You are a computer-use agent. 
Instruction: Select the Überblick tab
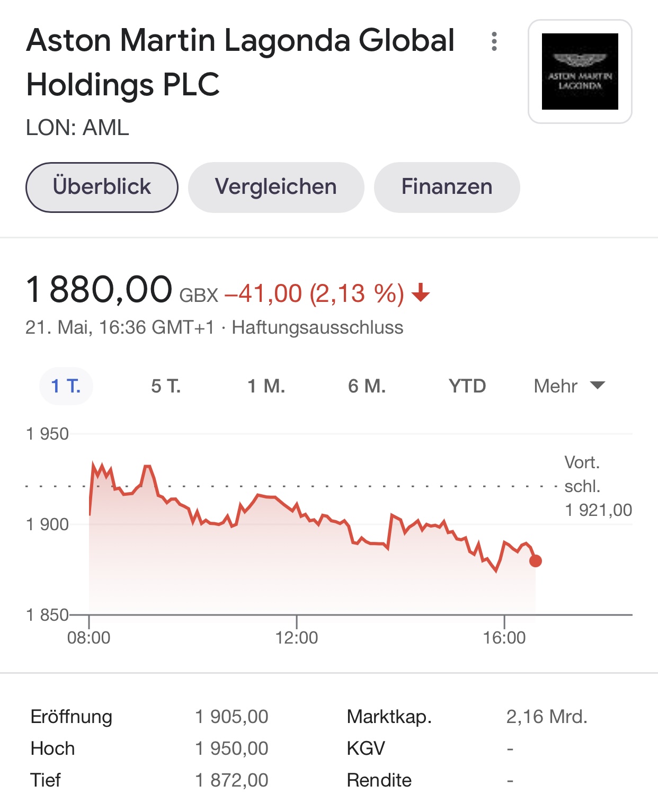(102, 187)
